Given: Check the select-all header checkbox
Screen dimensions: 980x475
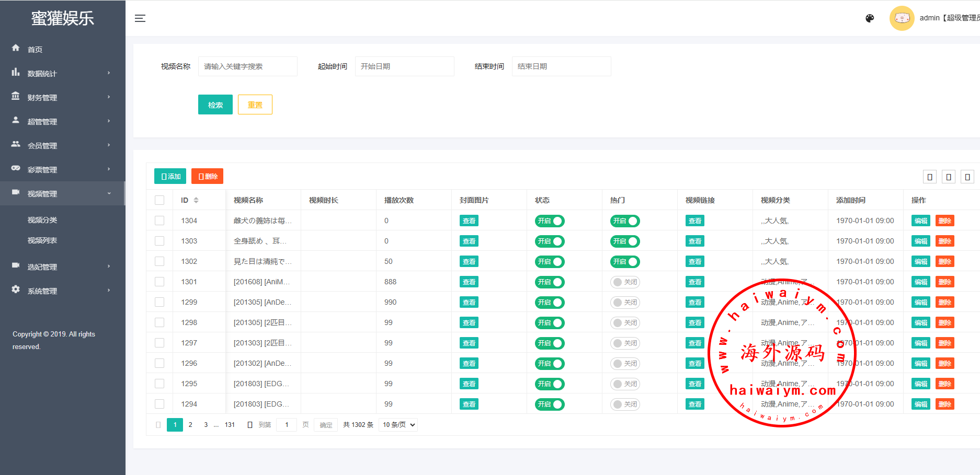Looking at the screenshot, I should [159, 200].
